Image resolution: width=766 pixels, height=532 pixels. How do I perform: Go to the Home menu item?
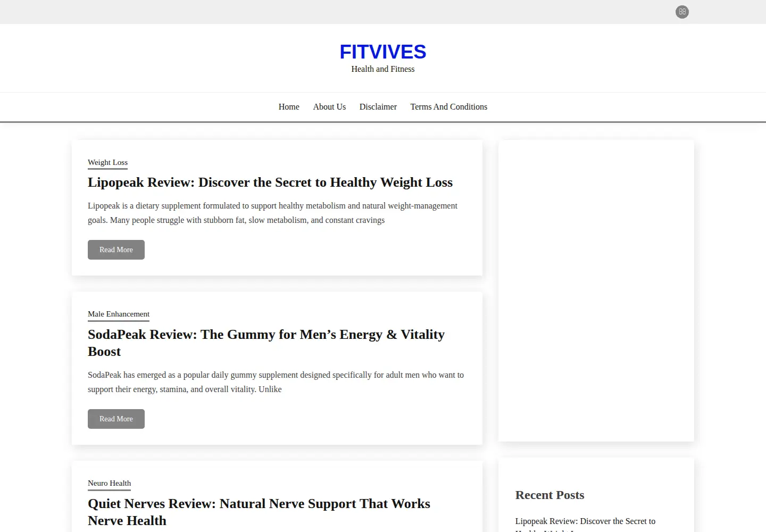(x=289, y=107)
